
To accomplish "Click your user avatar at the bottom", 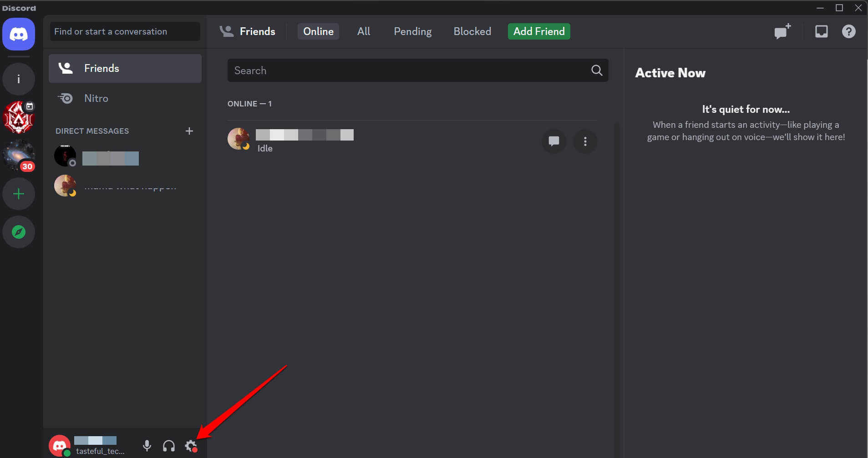I will [60, 446].
